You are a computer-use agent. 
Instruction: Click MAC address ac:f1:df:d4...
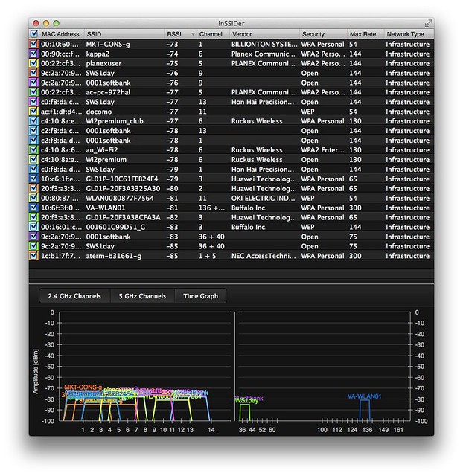tap(61, 112)
